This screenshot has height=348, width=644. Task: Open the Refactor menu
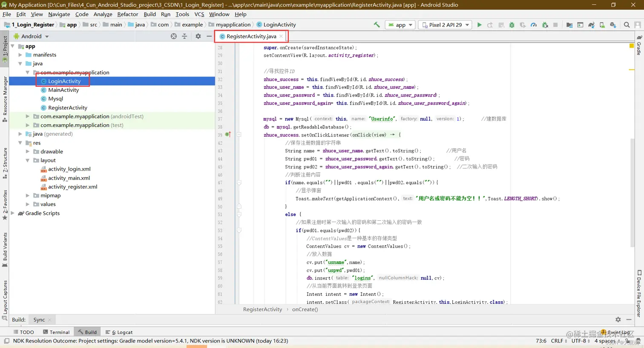click(x=128, y=14)
